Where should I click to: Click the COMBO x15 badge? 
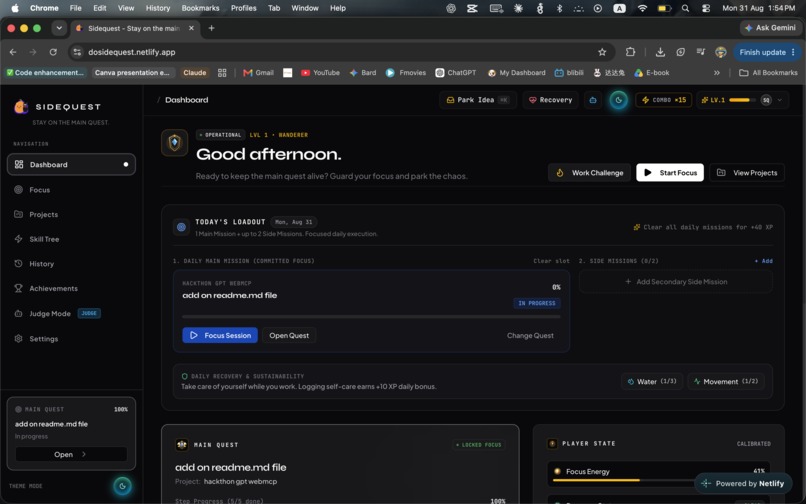coord(664,100)
